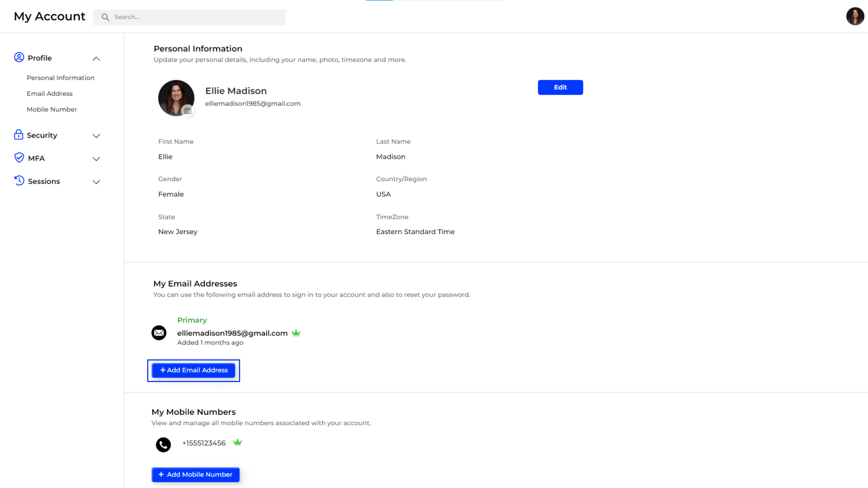Go to Mobile Number in sidebar

(x=52, y=109)
